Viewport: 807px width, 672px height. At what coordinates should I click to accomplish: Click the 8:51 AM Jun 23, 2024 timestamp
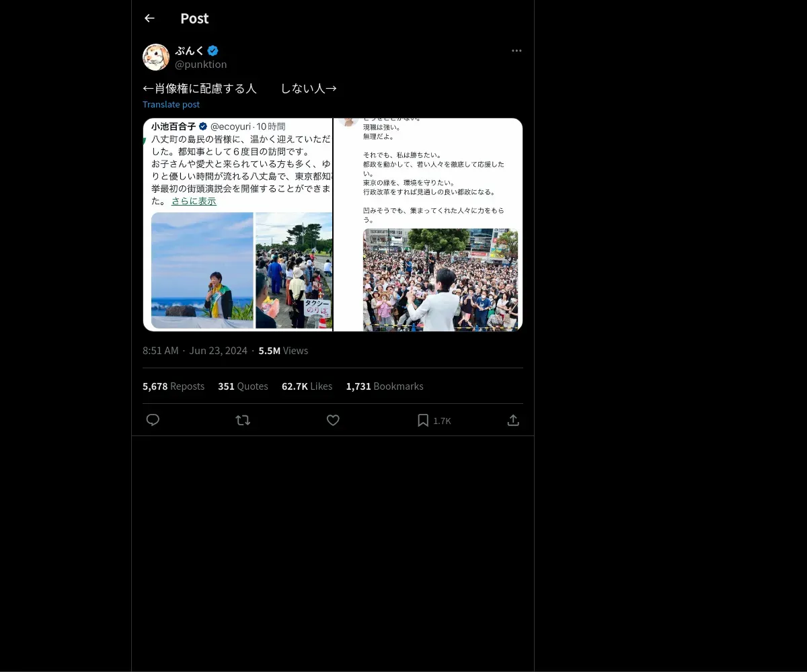point(195,351)
